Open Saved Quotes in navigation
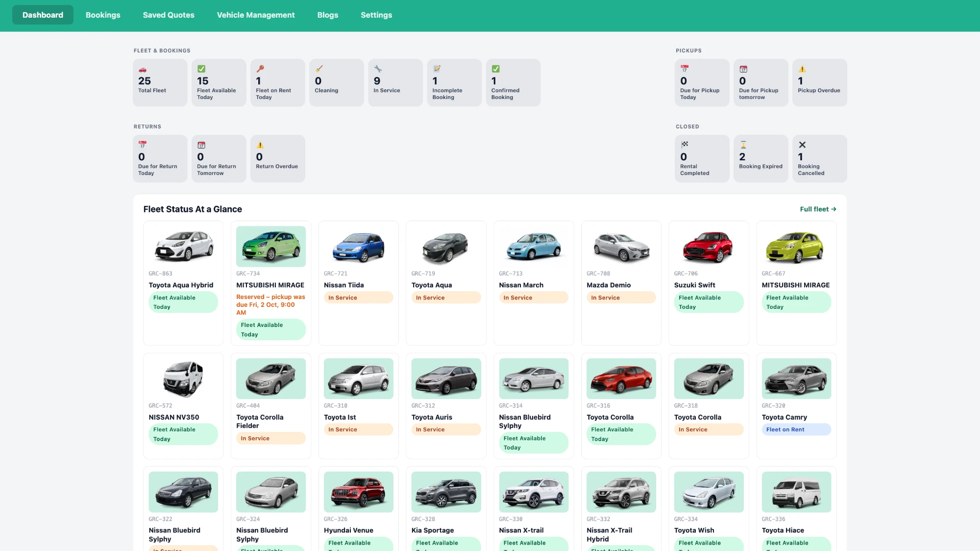980x551 pixels. point(169,15)
